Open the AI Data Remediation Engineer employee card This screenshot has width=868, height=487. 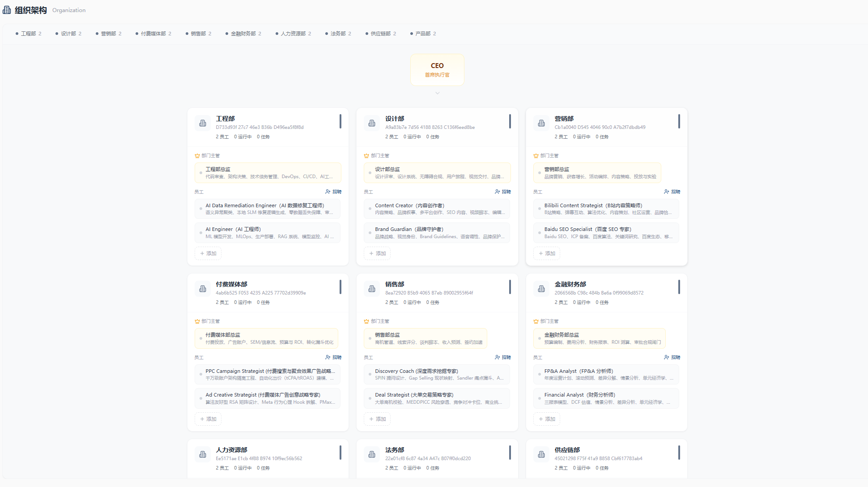(268, 209)
